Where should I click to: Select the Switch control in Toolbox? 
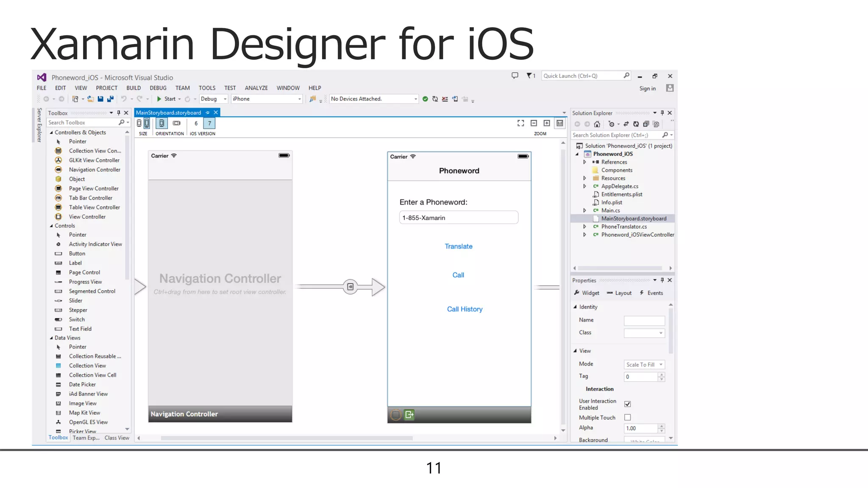77,320
